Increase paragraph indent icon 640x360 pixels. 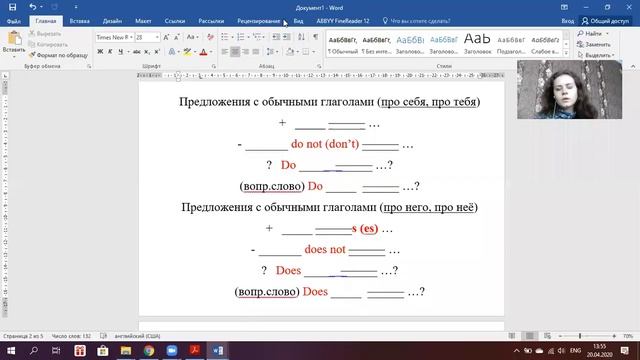click(287, 37)
